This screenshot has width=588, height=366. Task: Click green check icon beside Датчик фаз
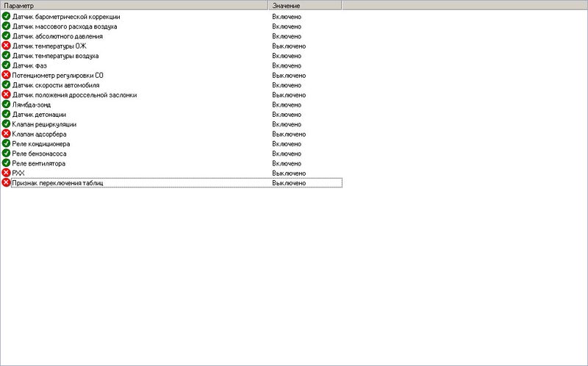[x=6, y=65]
